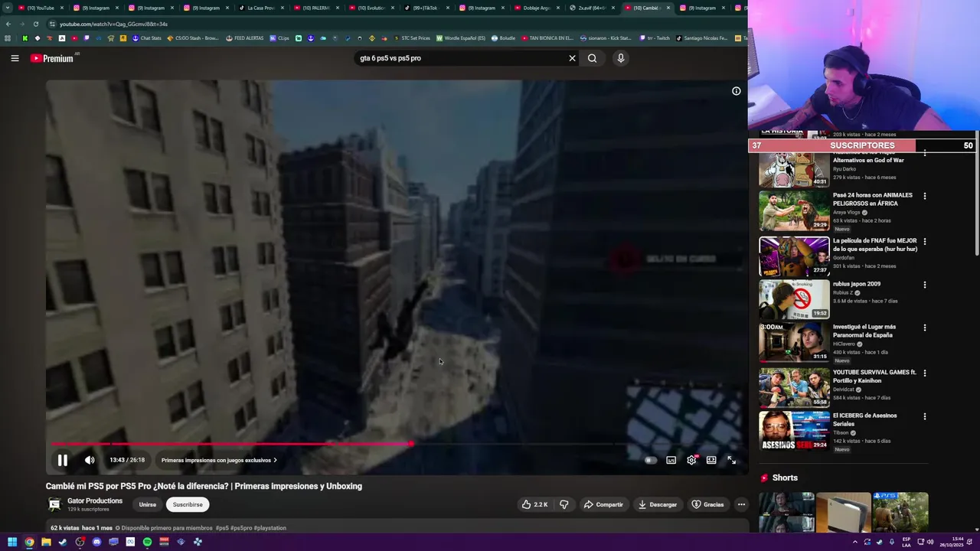Open the Gator Productions channel name
This screenshot has height=551, width=980.
95,500
